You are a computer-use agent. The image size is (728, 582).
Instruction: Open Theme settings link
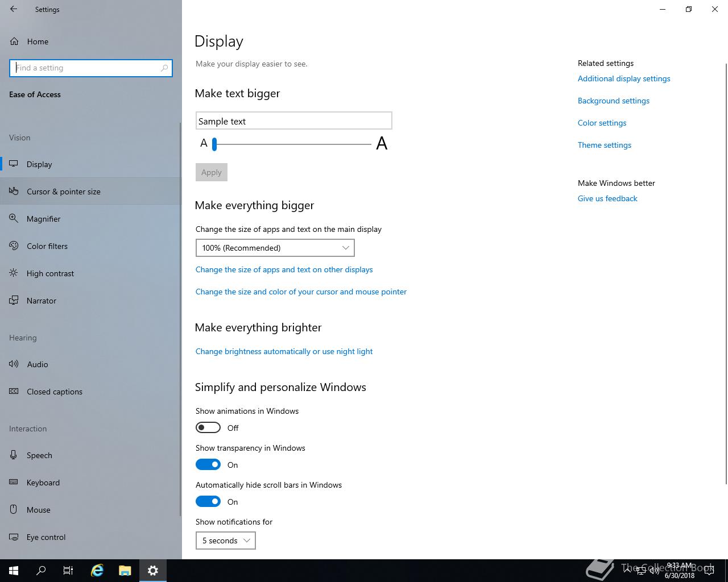(605, 145)
